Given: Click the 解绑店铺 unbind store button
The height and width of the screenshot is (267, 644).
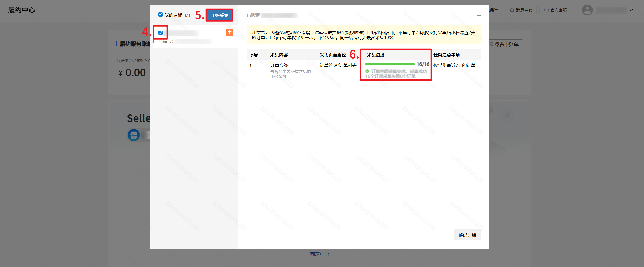Looking at the screenshot, I should (467, 235).
